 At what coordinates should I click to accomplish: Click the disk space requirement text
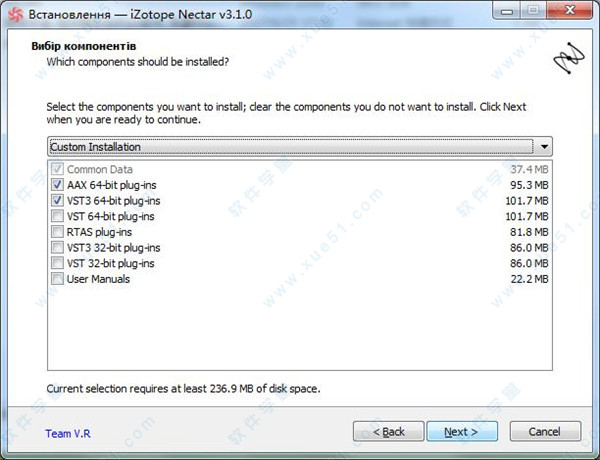(x=183, y=389)
